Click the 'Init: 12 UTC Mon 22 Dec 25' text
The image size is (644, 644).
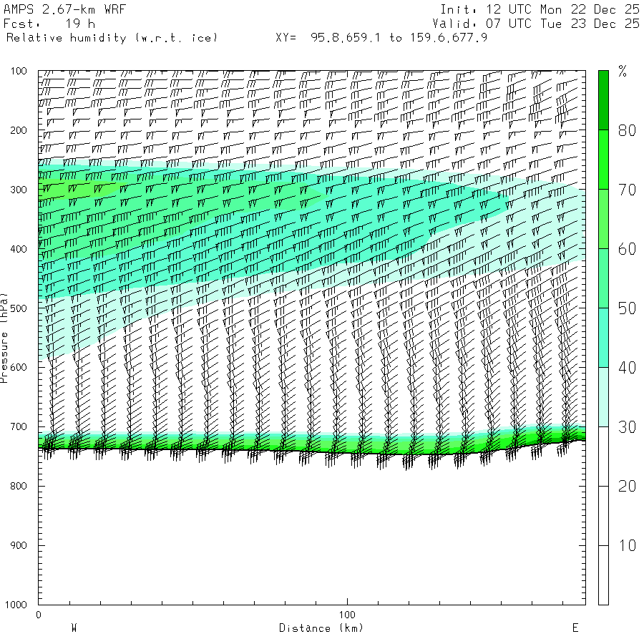click(x=540, y=9)
